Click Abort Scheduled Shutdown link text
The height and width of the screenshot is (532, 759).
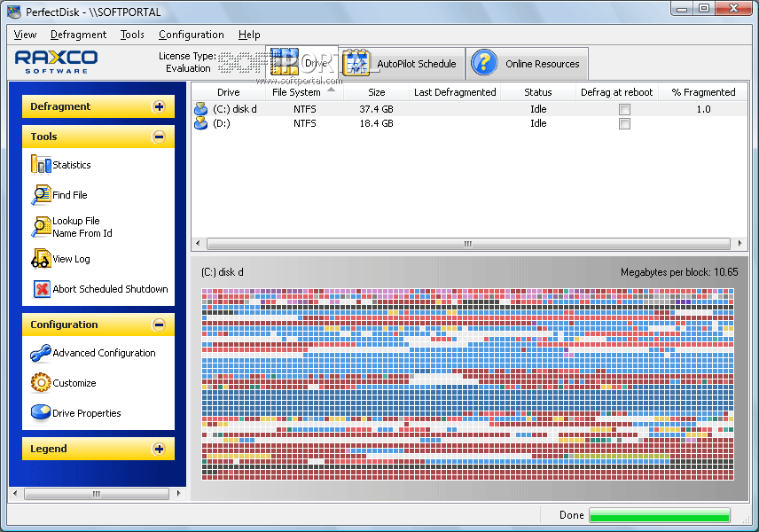(110, 289)
